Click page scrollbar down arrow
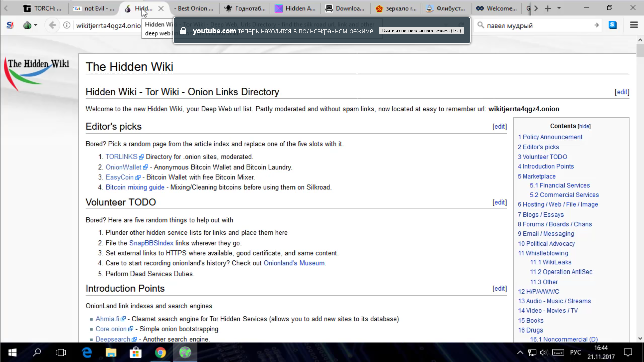644x362 pixels. point(640,339)
